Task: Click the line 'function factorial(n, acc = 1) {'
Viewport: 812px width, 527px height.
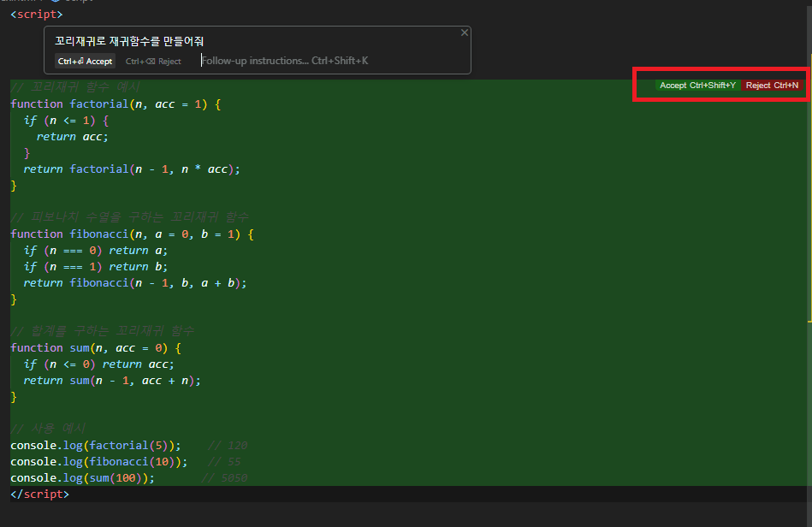Action: point(116,104)
